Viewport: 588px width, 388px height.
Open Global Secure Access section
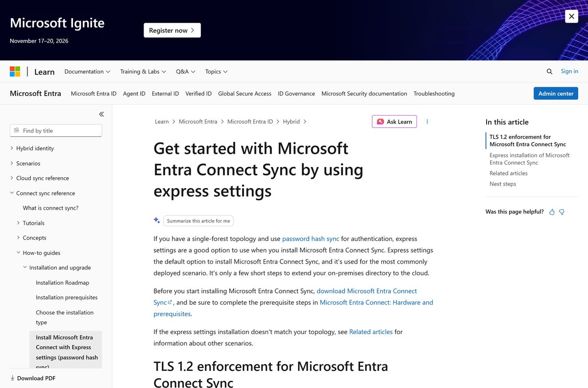pos(245,94)
